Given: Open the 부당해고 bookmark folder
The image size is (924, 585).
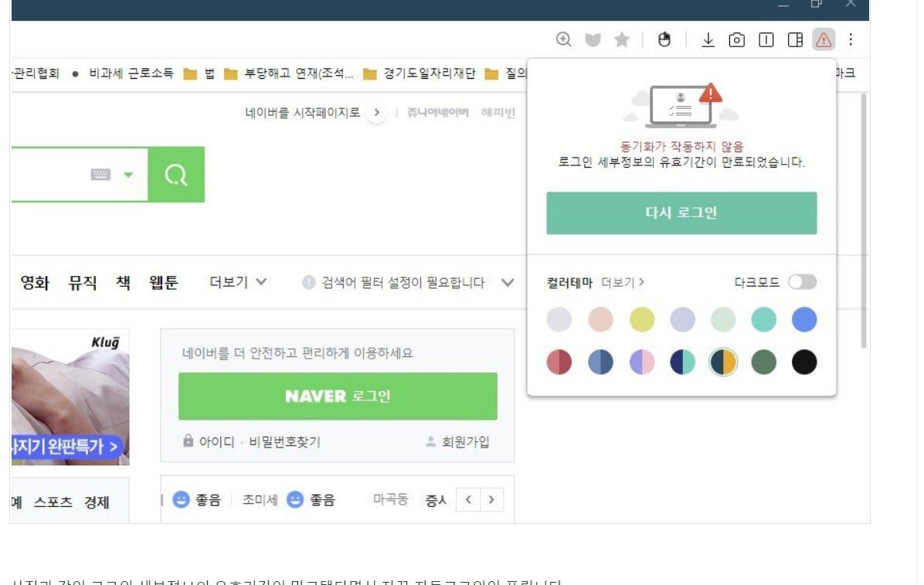Looking at the screenshot, I should [x=289, y=73].
